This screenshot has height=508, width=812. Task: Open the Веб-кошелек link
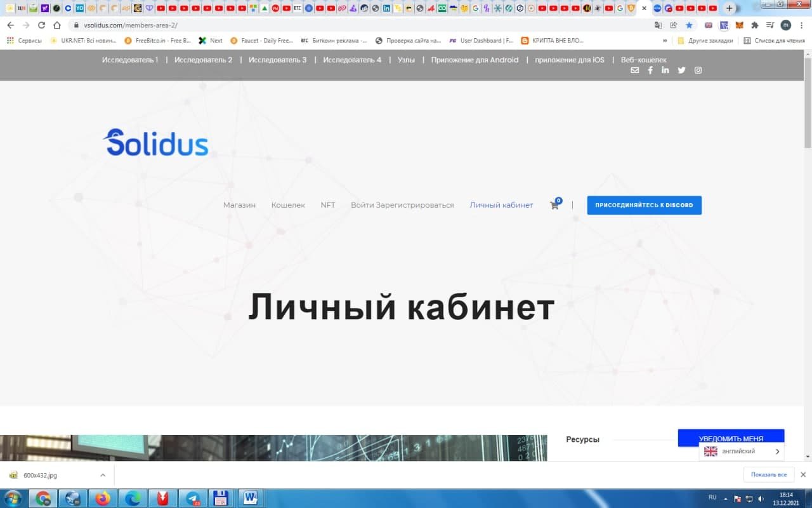click(643, 60)
